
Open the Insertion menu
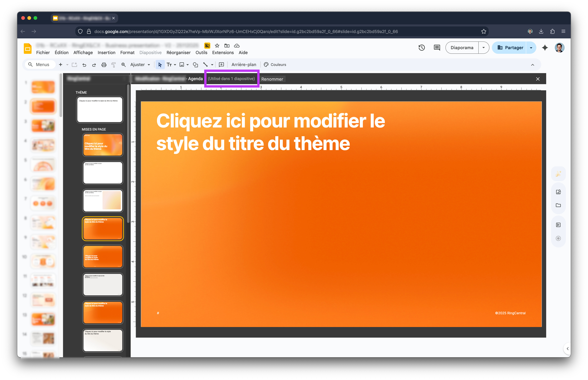pos(106,53)
